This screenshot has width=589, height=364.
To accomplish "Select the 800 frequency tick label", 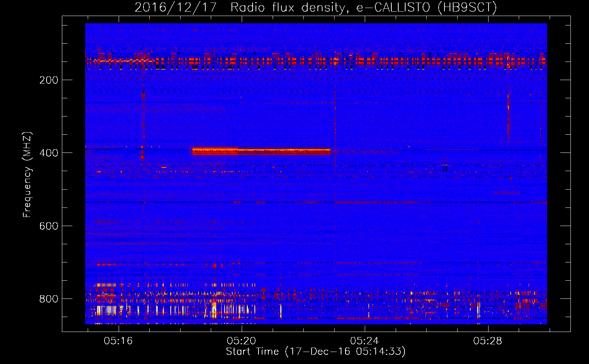I will click(49, 299).
